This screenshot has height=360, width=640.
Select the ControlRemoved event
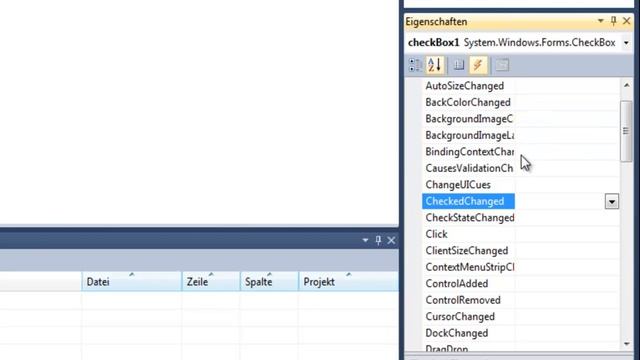click(463, 300)
